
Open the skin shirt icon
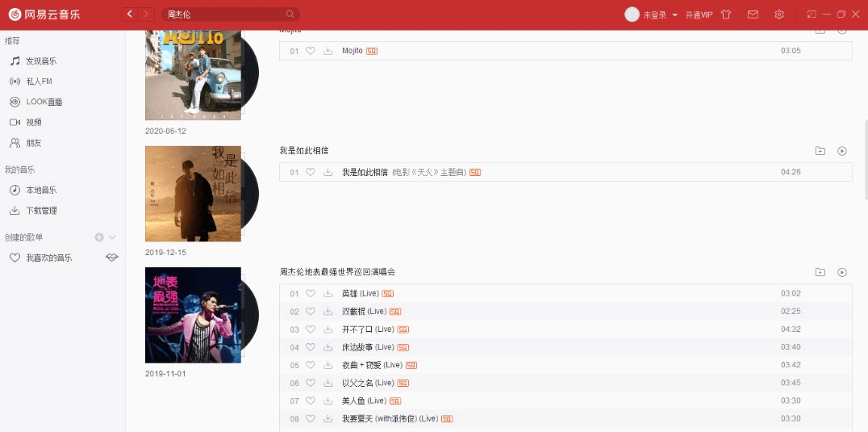[x=726, y=15]
